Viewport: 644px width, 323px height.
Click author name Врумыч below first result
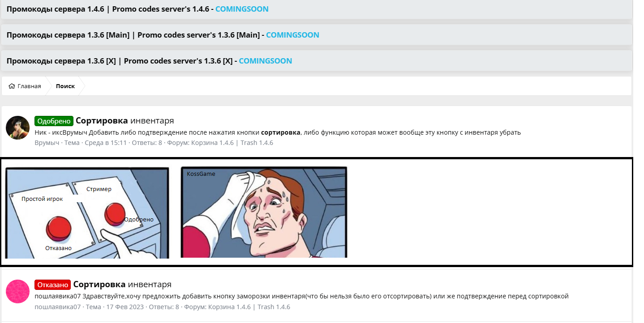(47, 143)
